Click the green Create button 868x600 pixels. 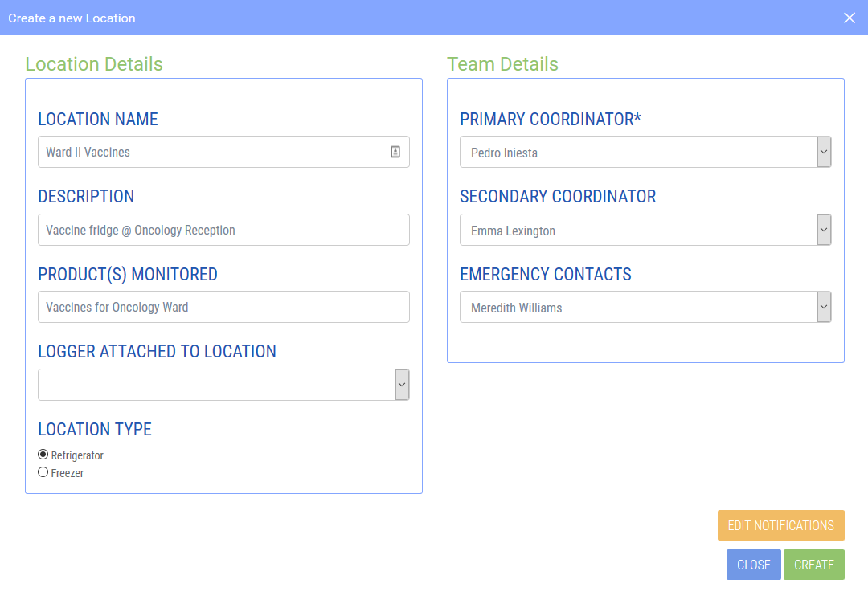click(813, 565)
